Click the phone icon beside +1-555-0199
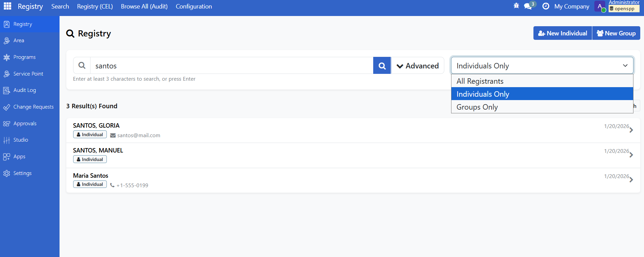The image size is (644, 257). [x=112, y=186]
